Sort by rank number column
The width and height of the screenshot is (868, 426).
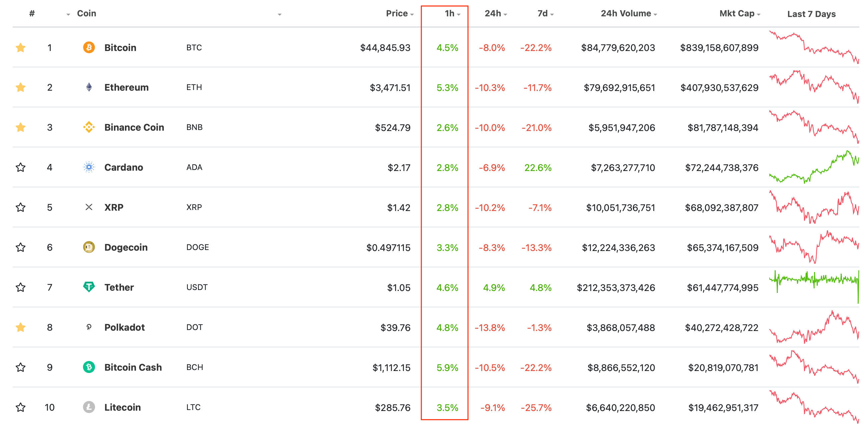coord(32,13)
